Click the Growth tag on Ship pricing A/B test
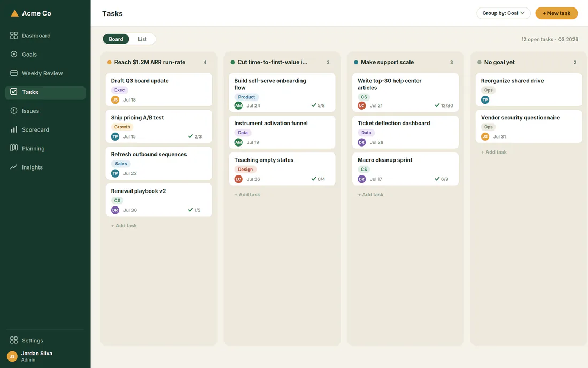Viewport: 588px width, 368px height. 122,127
